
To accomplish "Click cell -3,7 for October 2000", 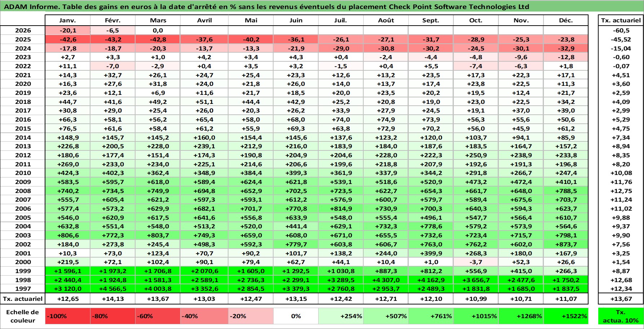I will [476, 262].
